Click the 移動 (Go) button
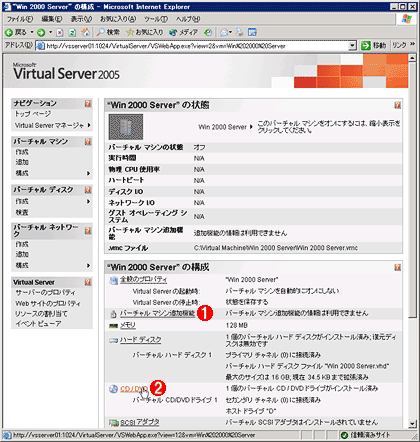Viewport: 420px width, 442px height. click(374, 46)
